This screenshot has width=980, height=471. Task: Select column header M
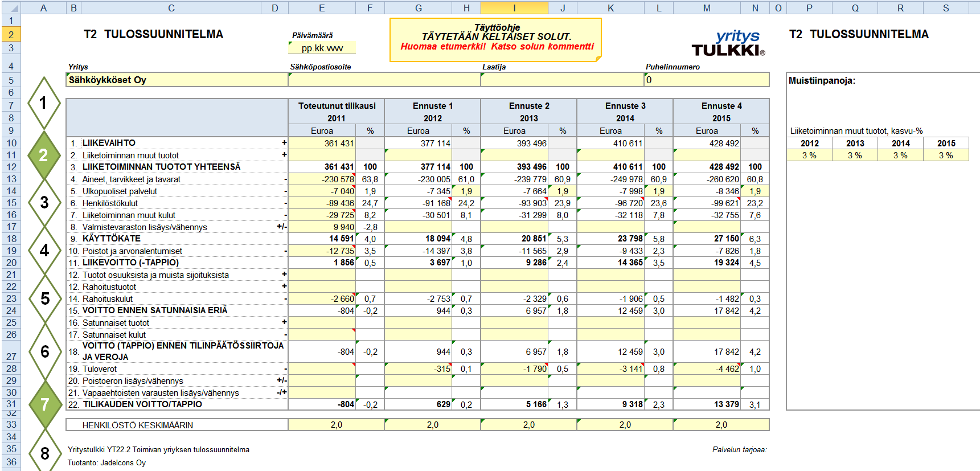pyautogui.click(x=707, y=8)
